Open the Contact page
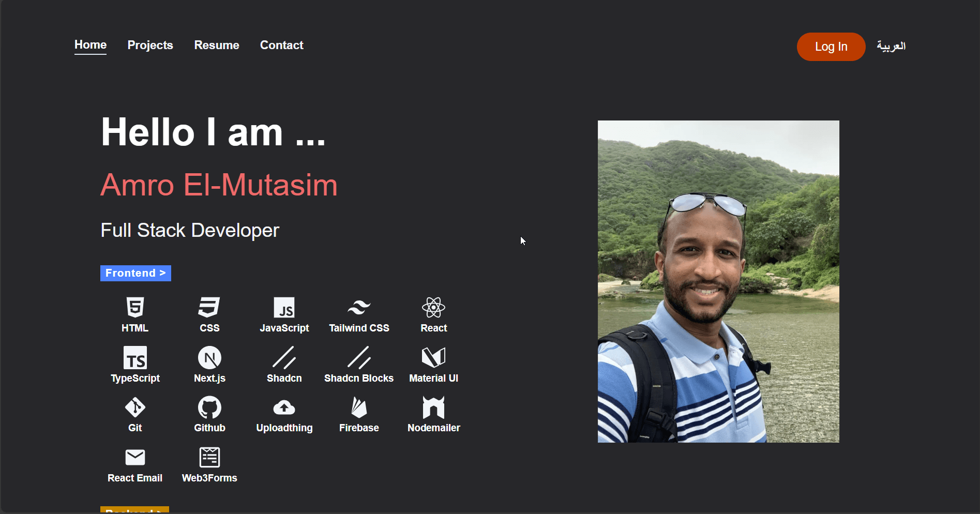This screenshot has height=514, width=980. click(281, 45)
